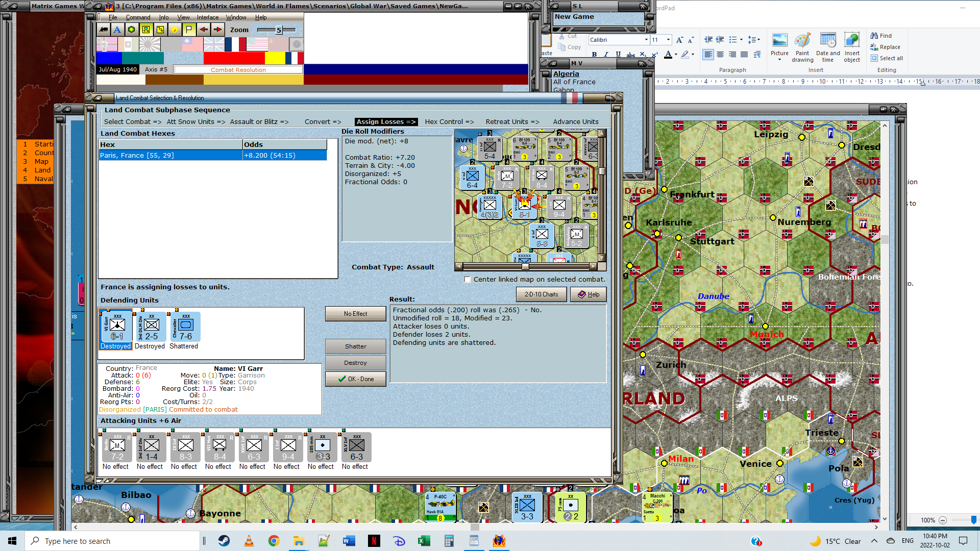Expand the text highlight color dropdown arrow
This screenshot has width=980, height=551.
(x=693, y=55)
